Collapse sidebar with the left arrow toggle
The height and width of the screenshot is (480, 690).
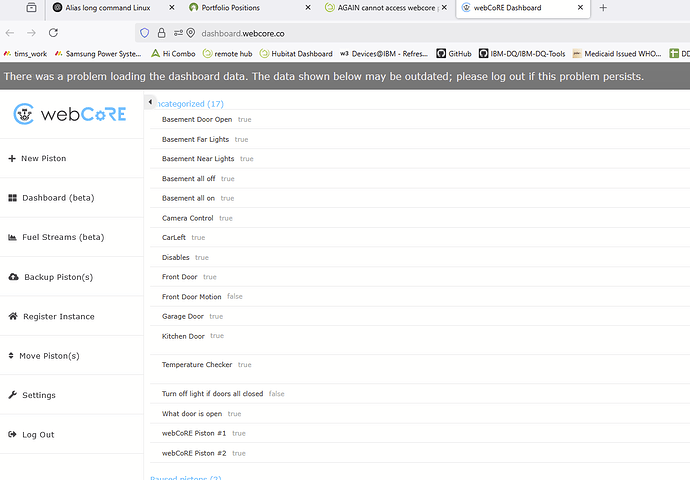[150, 102]
